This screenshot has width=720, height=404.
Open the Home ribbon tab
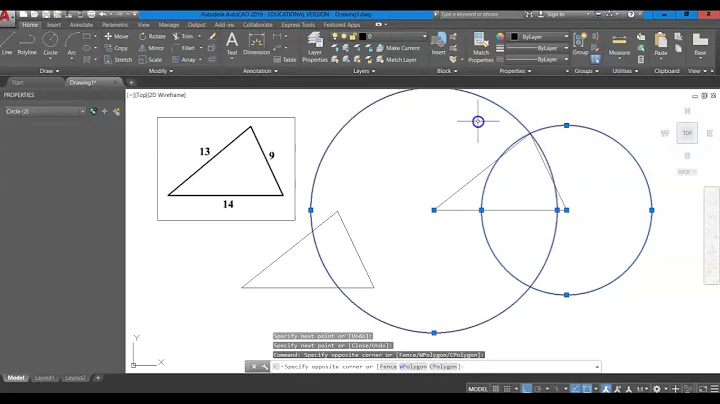(30, 25)
